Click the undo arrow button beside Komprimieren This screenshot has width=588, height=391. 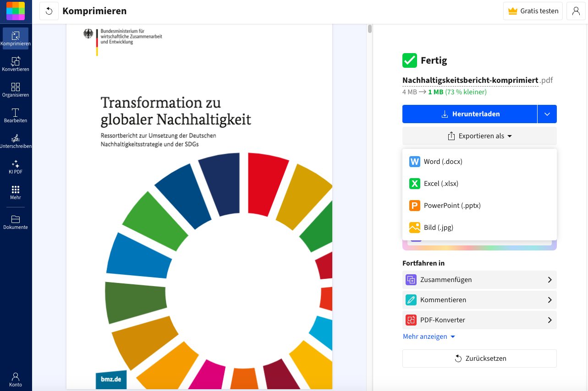tap(49, 11)
